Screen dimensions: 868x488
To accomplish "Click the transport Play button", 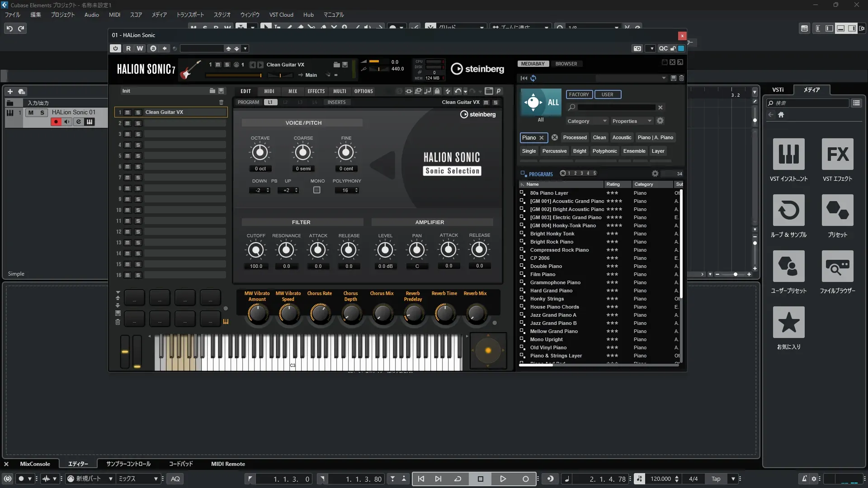I will 503,479.
